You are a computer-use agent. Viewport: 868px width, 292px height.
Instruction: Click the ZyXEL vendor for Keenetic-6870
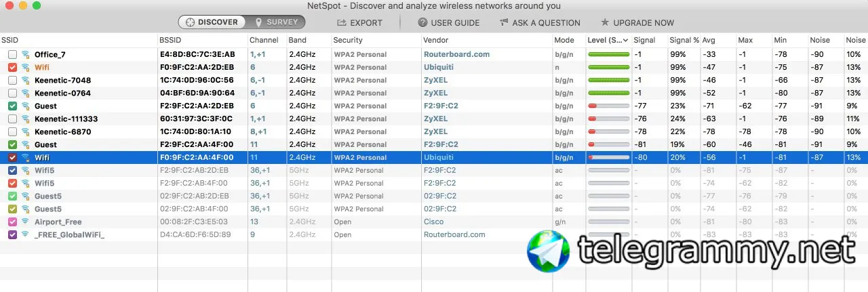pyautogui.click(x=435, y=131)
